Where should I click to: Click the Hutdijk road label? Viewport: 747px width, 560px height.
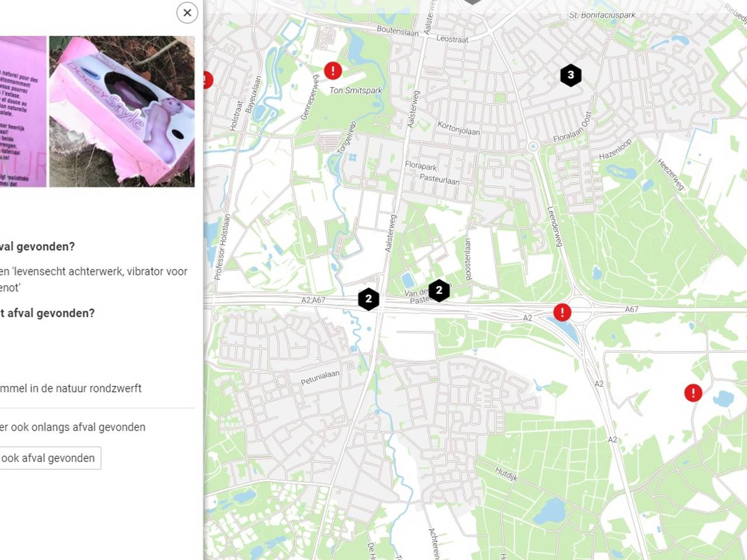coord(506,474)
